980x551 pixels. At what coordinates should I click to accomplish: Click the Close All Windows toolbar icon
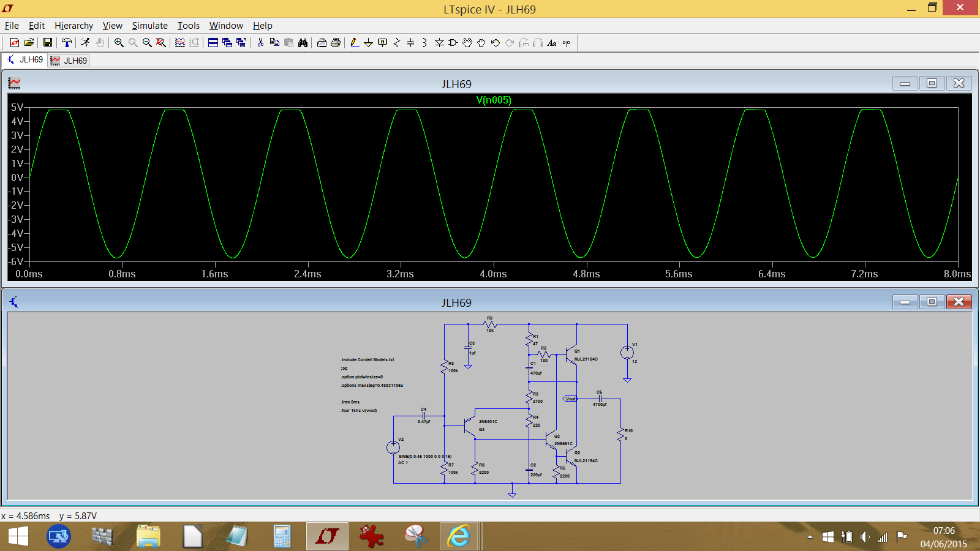click(241, 43)
